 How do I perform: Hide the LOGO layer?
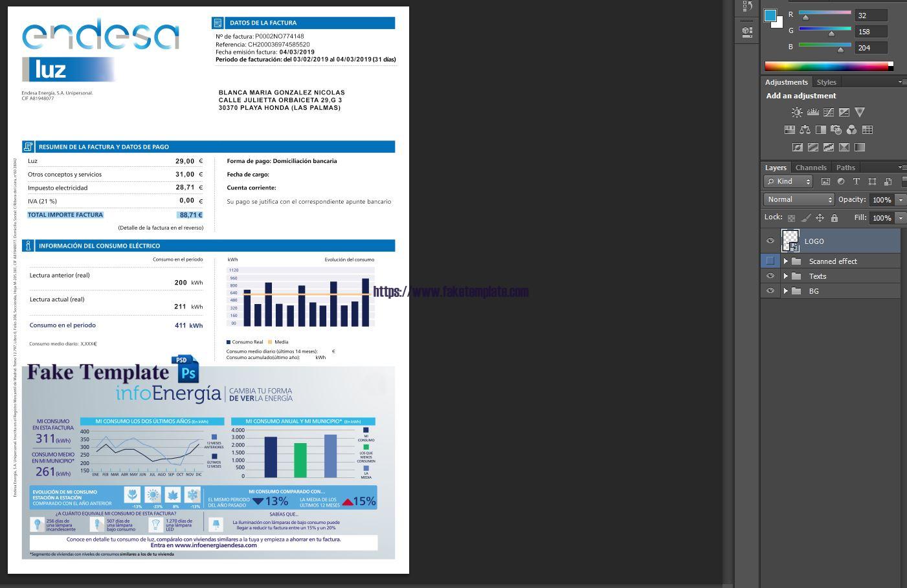click(770, 241)
